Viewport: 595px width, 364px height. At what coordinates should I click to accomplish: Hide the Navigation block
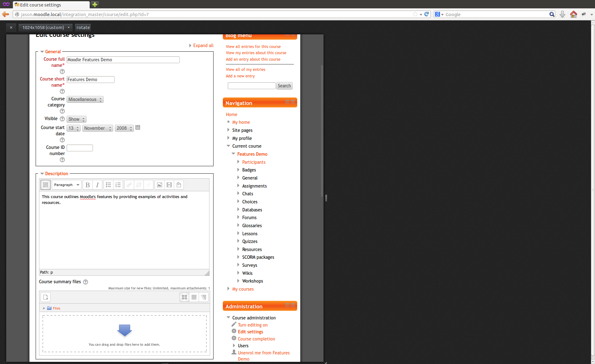[287, 102]
